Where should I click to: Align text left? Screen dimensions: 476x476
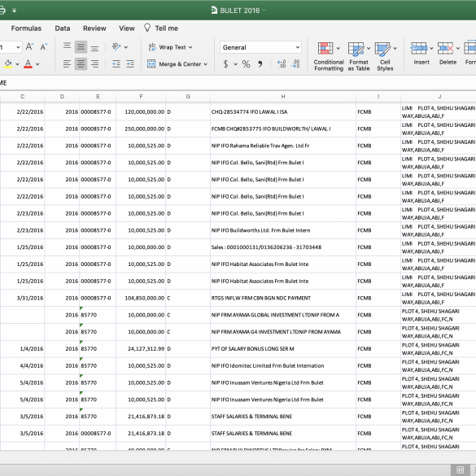(67, 63)
